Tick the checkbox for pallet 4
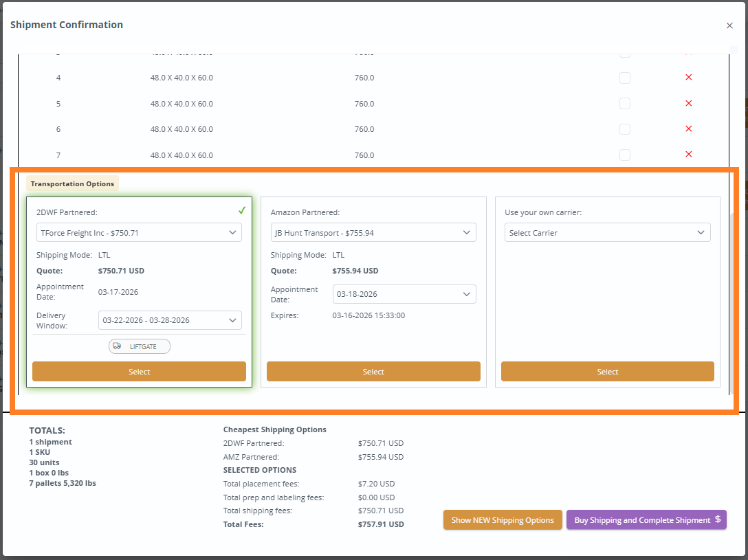The image size is (748, 560). 624,78
